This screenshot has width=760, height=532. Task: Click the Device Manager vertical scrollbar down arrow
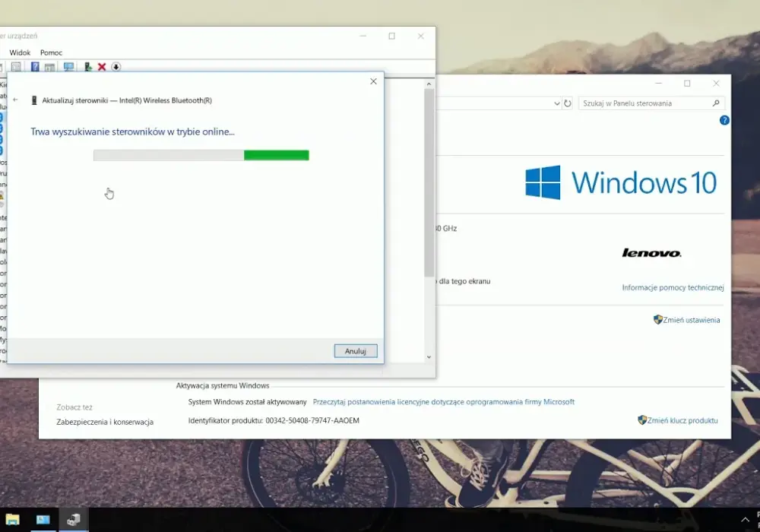tap(429, 357)
